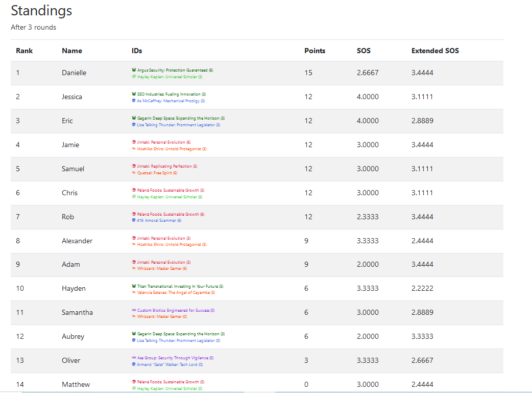Click the Shaper icon beside Hayley in Chris's row

tap(134, 197)
